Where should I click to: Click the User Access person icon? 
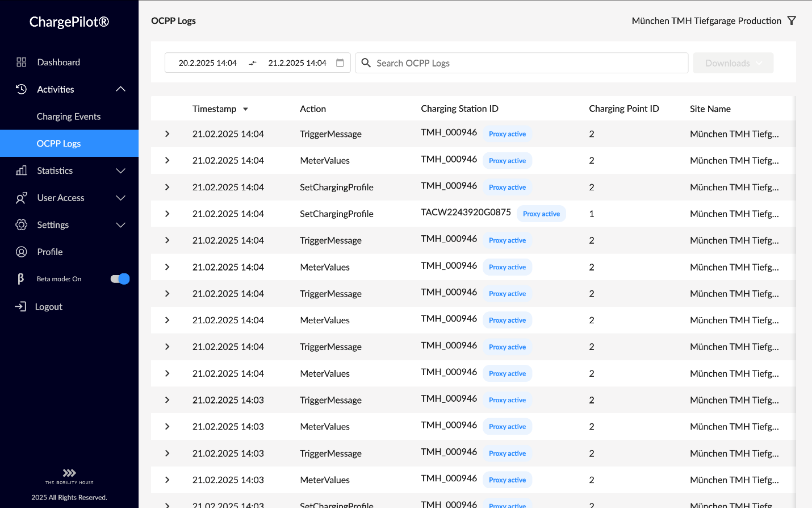tap(22, 198)
